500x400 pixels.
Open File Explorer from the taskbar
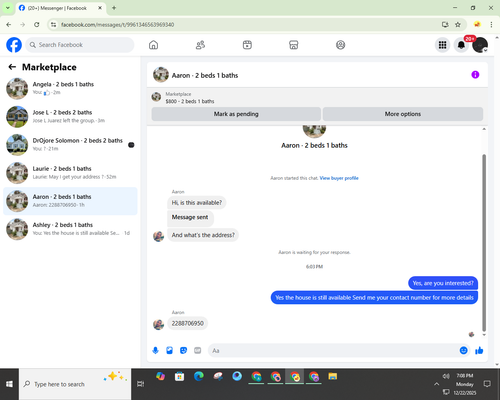[333, 377]
